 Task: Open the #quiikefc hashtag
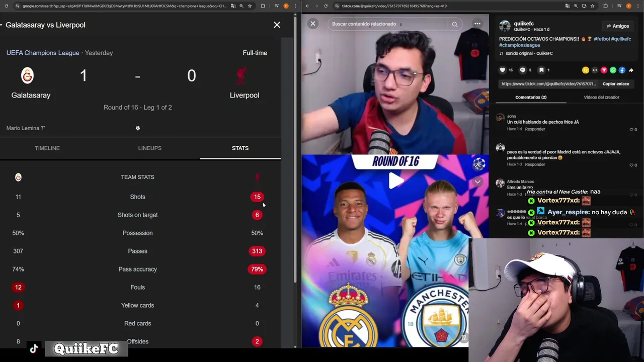[621, 39]
